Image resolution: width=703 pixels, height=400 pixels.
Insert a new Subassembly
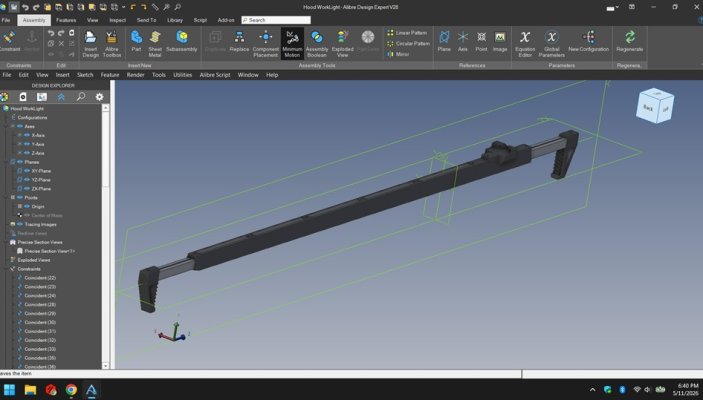182,41
